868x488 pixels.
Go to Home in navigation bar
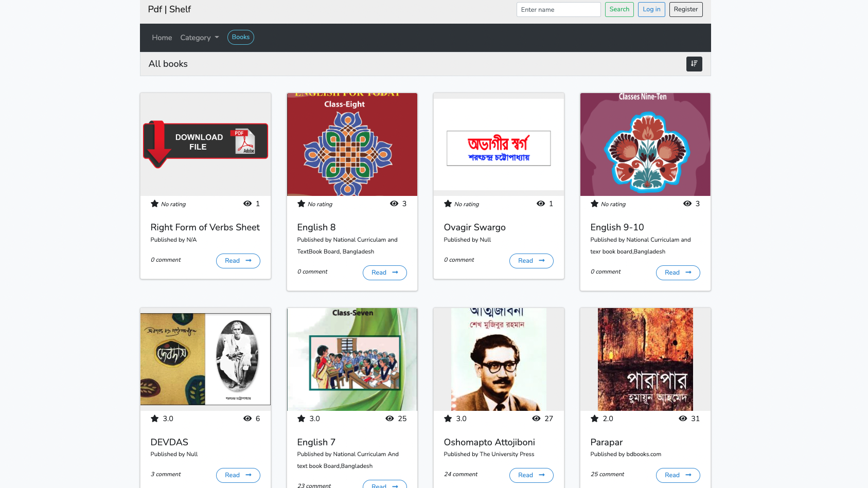[162, 38]
